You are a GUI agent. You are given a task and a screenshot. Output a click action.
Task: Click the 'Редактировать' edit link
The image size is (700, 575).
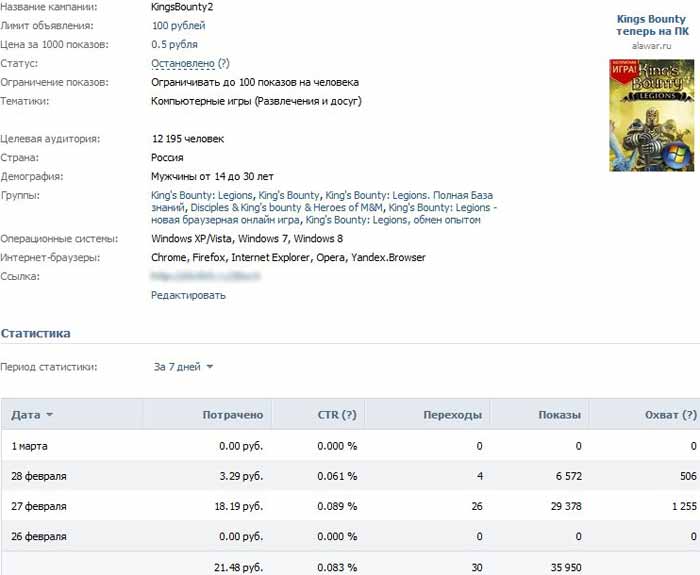click(188, 296)
